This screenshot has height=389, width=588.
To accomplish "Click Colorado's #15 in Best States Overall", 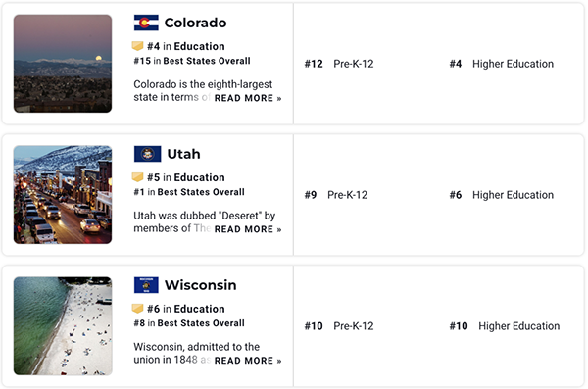I will [x=192, y=61].
